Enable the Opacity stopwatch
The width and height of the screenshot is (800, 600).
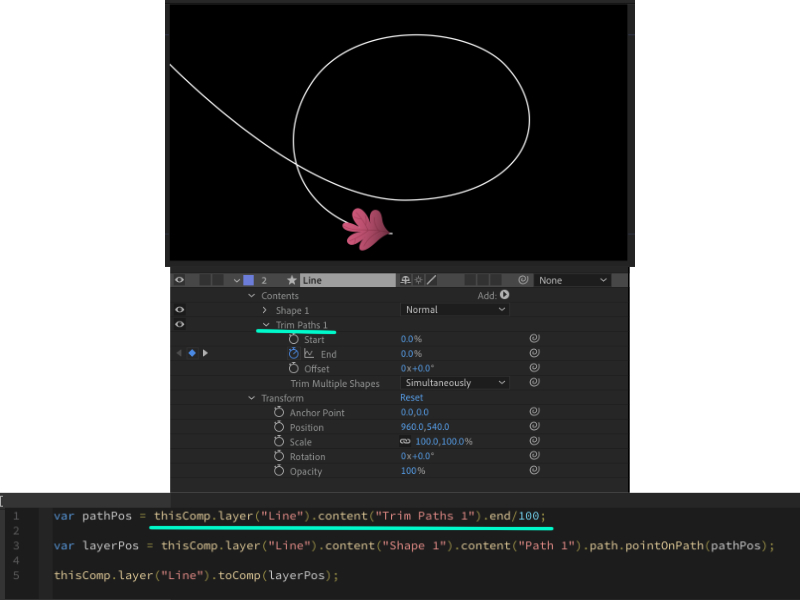pos(279,471)
